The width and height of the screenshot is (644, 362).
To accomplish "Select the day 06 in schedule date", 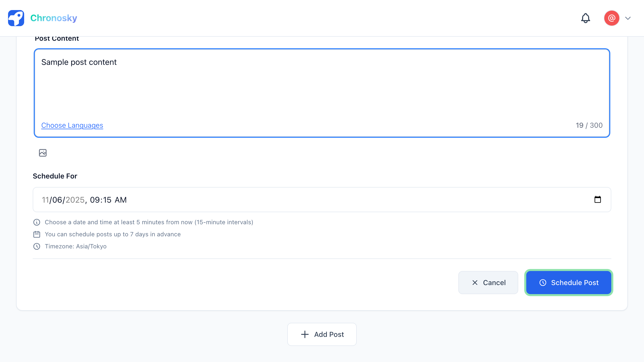I will tap(57, 200).
